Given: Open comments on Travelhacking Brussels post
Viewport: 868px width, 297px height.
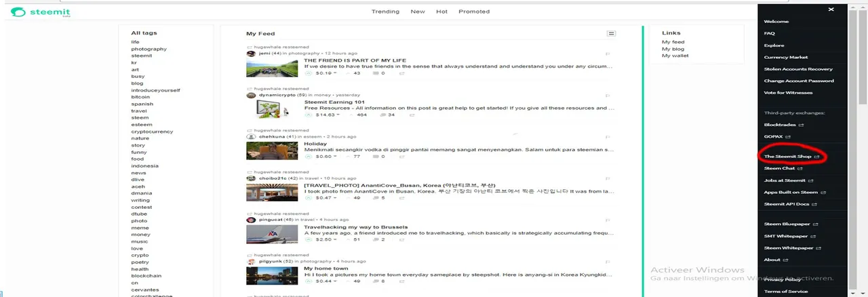Looking at the screenshot, I should tap(378, 239).
